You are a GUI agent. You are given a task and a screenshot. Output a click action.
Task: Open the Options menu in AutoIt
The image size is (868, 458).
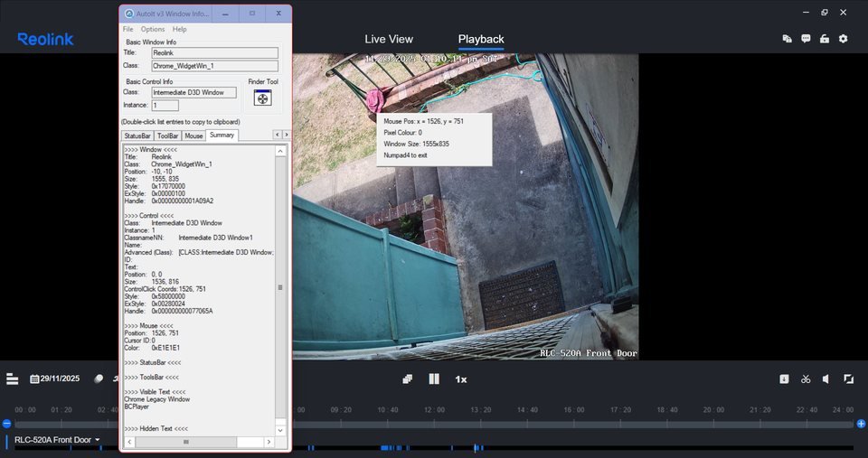tap(153, 30)
